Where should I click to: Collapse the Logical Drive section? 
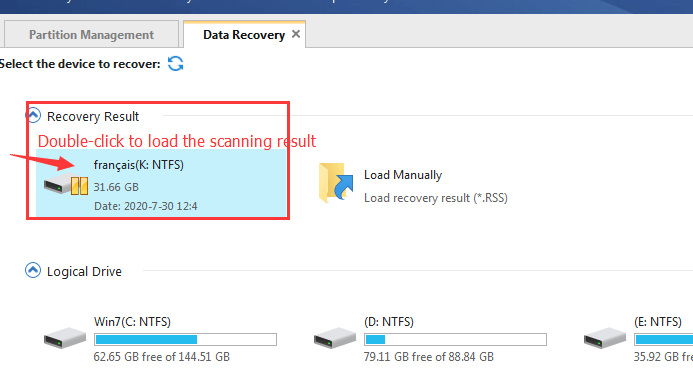[33, 270]
